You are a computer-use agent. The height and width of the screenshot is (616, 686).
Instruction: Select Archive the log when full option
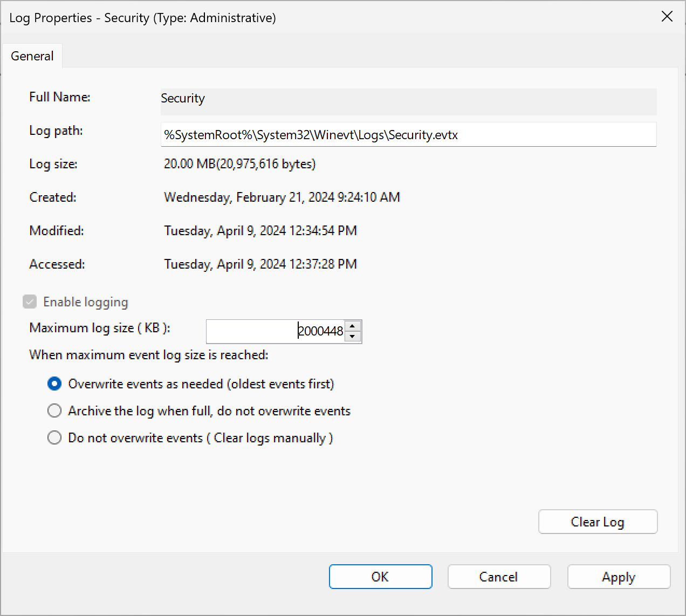tap(54, 411)
